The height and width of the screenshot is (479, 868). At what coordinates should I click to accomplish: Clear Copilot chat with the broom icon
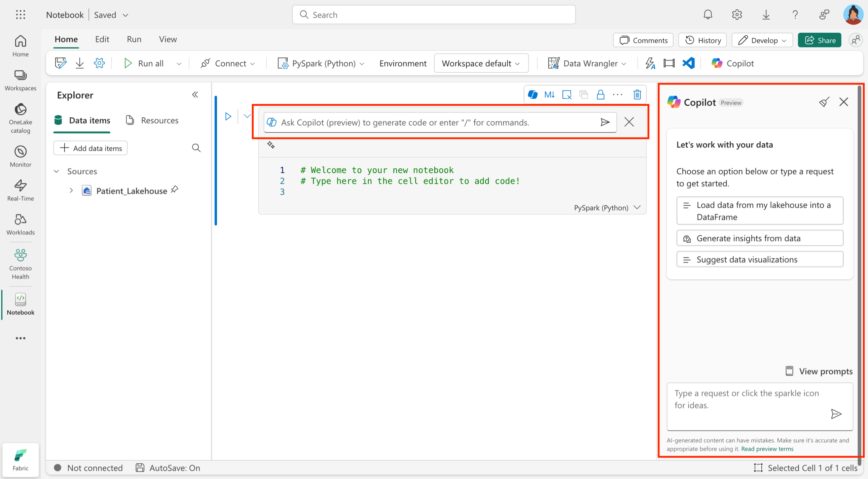point(824,102)
